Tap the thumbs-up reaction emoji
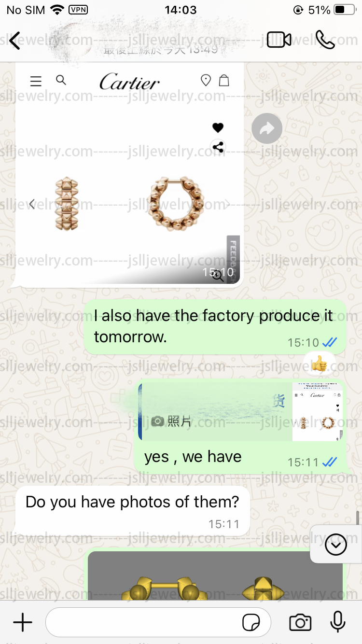This screenshot has height=644, width=362. [319, 363]
